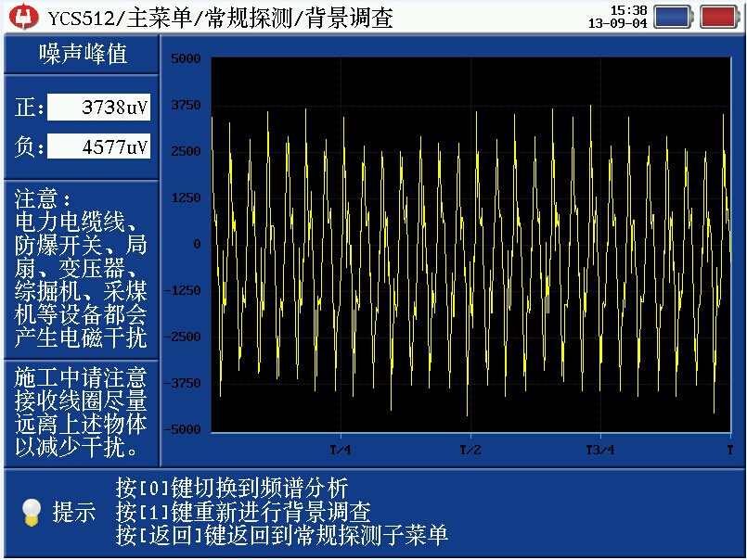Viewport: 747px width, 560px height.
Task: Click the 注意 interference warning text
Action: 81,269
